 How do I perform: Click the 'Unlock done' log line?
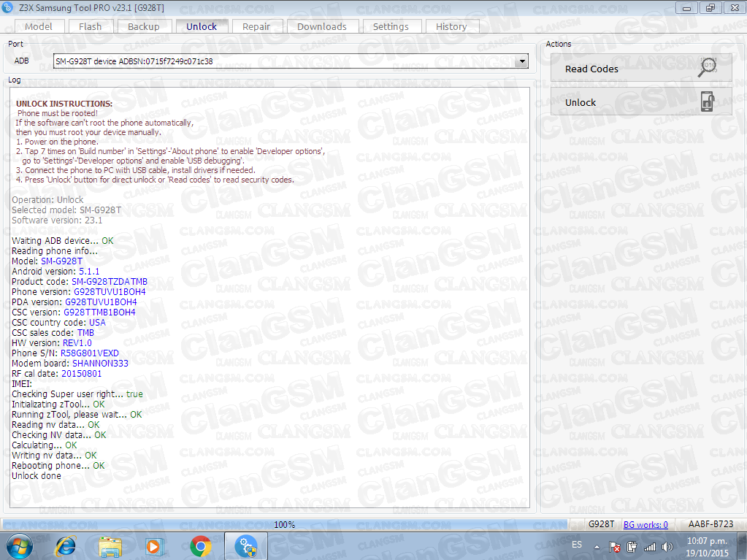[x=37, y=476]
